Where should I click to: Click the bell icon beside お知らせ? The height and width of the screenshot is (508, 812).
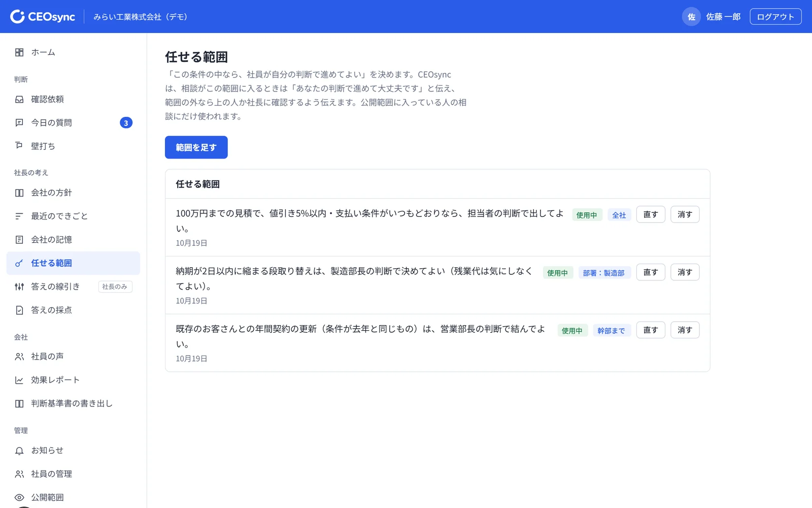19,451
